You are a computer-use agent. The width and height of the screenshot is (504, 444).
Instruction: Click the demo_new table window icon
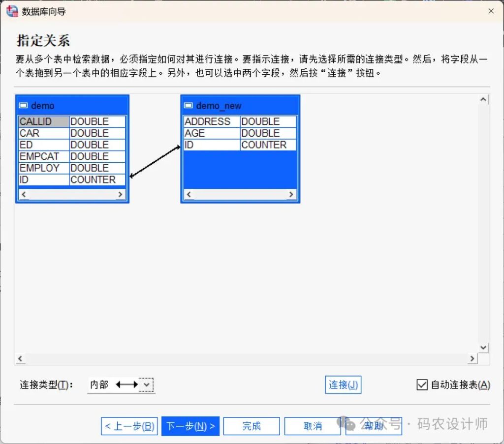coord(188,106)
